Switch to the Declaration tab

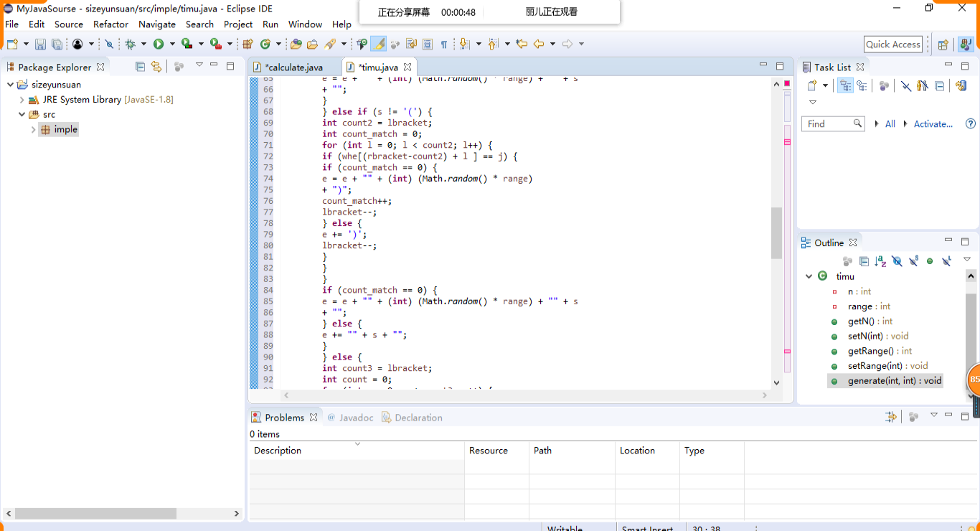412,418
